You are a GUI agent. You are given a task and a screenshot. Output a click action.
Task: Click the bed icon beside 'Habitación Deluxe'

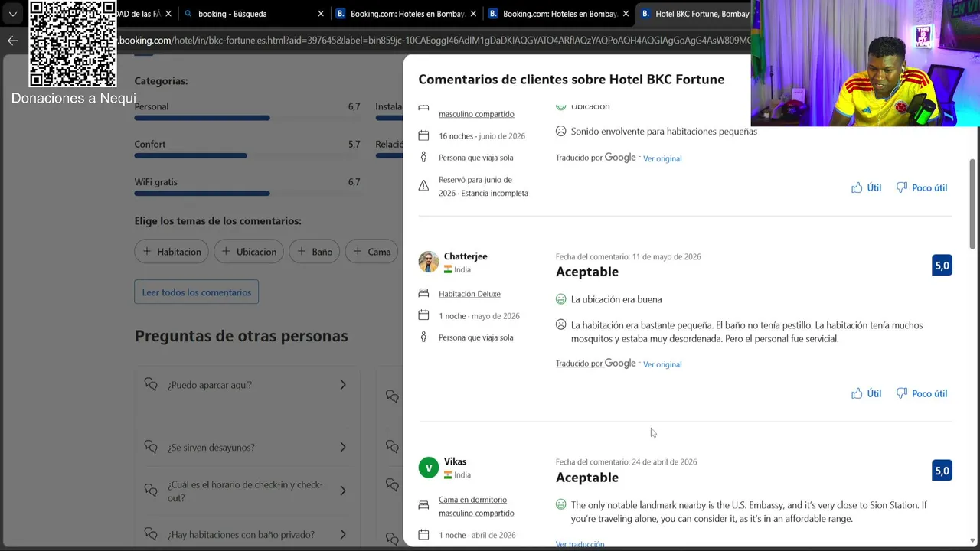[423, 293]
